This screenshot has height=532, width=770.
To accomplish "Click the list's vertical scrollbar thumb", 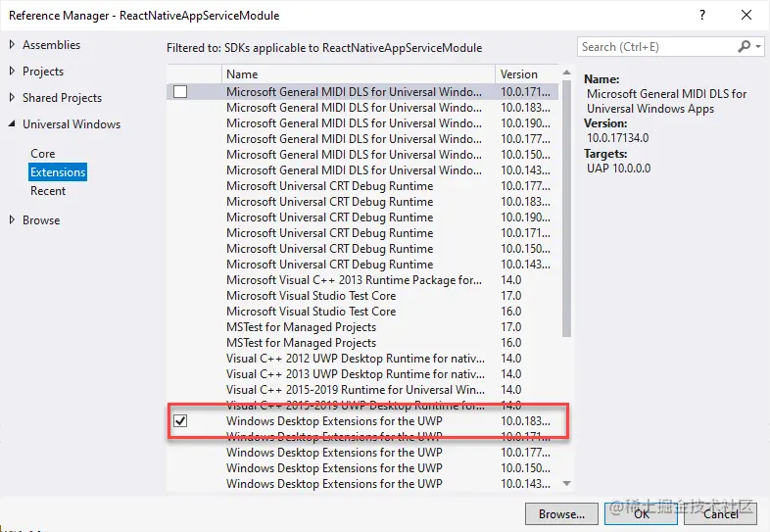I will pyautogui.click(x=566, y=209).
